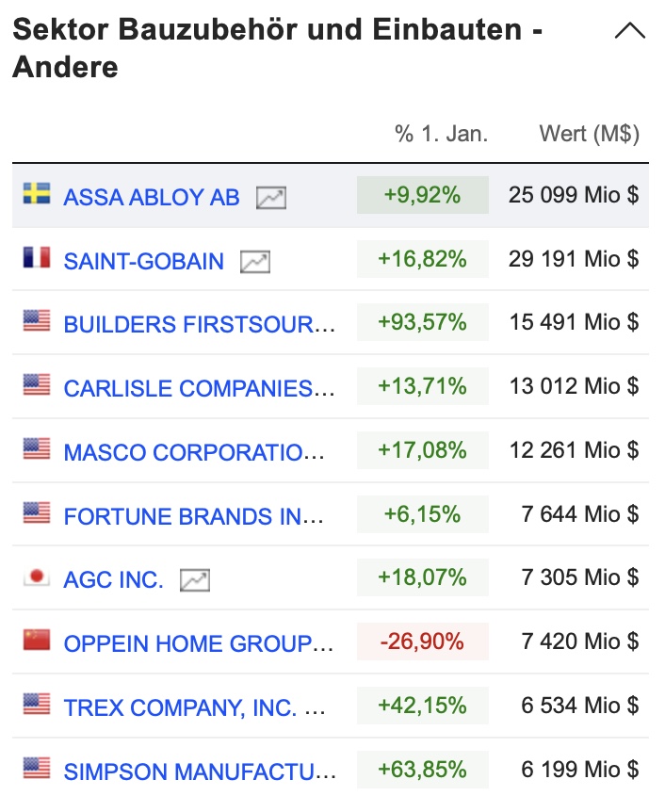Open the chart icon beside SAINT-GOBAIN

[255, 261]
